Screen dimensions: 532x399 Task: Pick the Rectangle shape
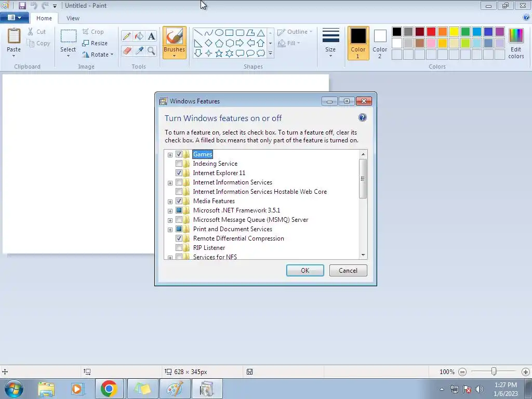pos(229,33)
